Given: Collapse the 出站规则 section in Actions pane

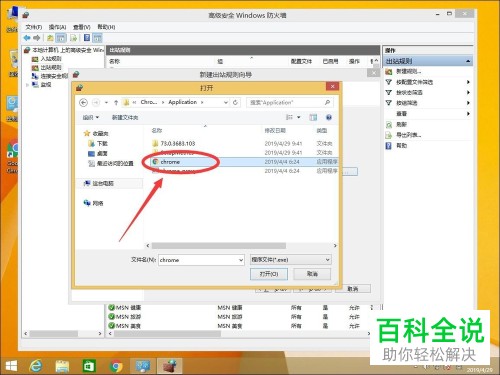Looking at the screenshot, I should click(x=468, y=61).
